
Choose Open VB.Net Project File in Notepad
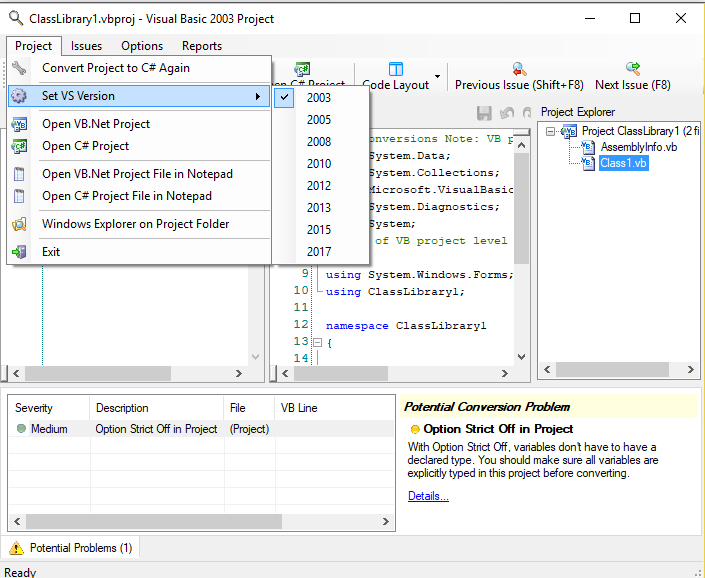coord(139,174)
